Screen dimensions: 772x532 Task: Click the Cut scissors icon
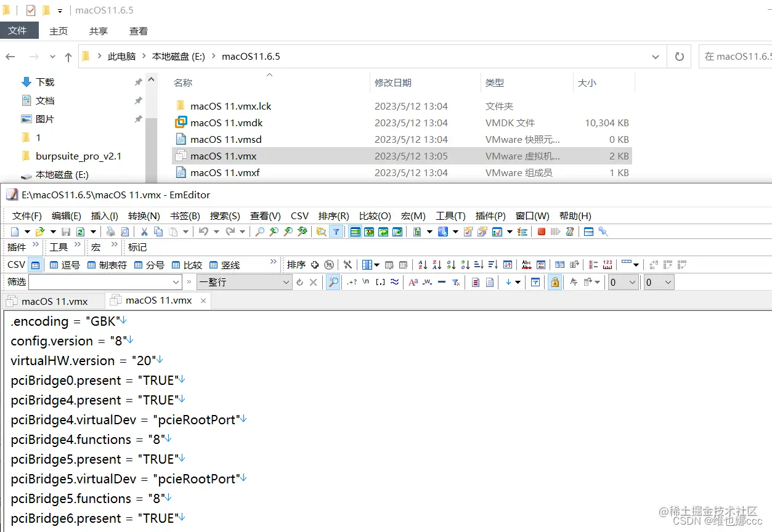pyautogui.click(x=144, y=232)
